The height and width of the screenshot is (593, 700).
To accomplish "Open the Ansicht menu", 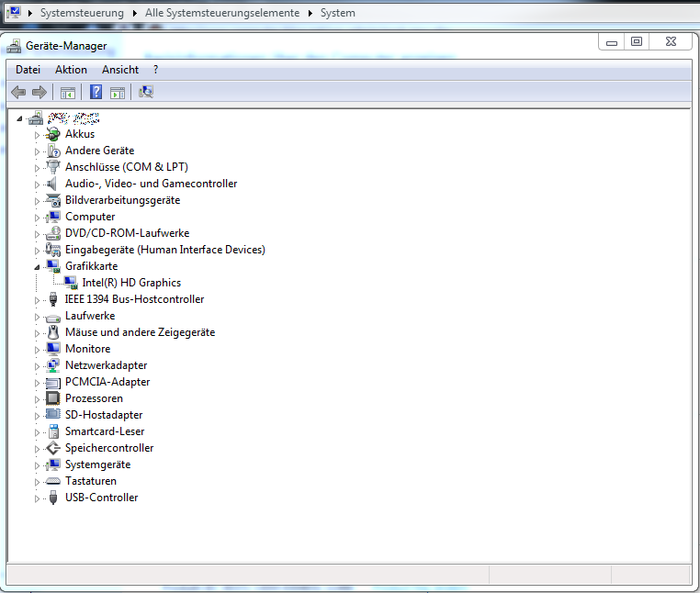I will tap(120, 70).
